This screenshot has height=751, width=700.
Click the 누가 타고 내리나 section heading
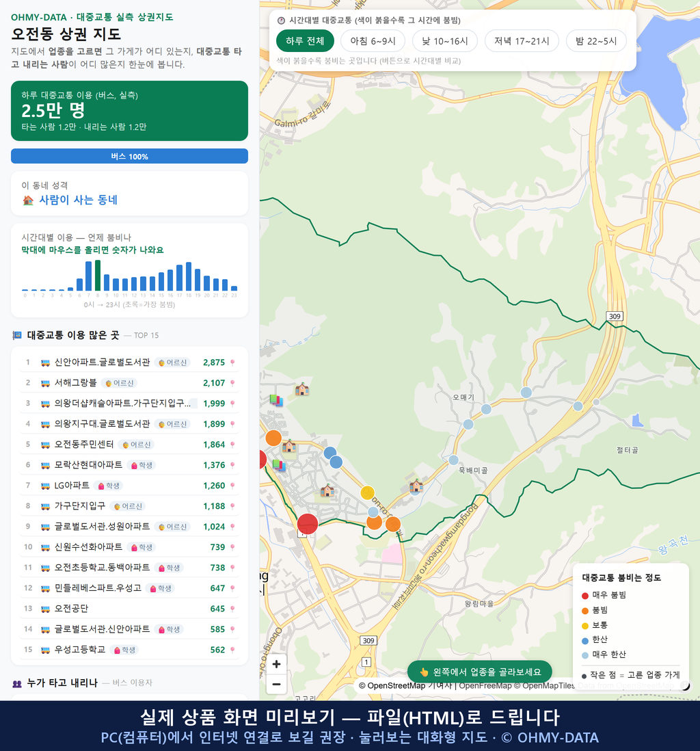pyautogui.click(x=62, y=683)
